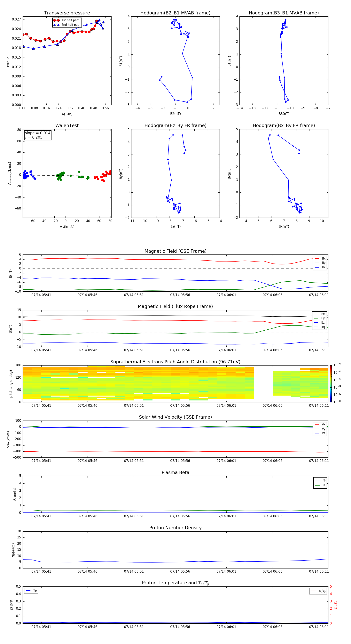Click the "r = 0.205" annotation
The image size is (351, 644).
tap(34, 137)
